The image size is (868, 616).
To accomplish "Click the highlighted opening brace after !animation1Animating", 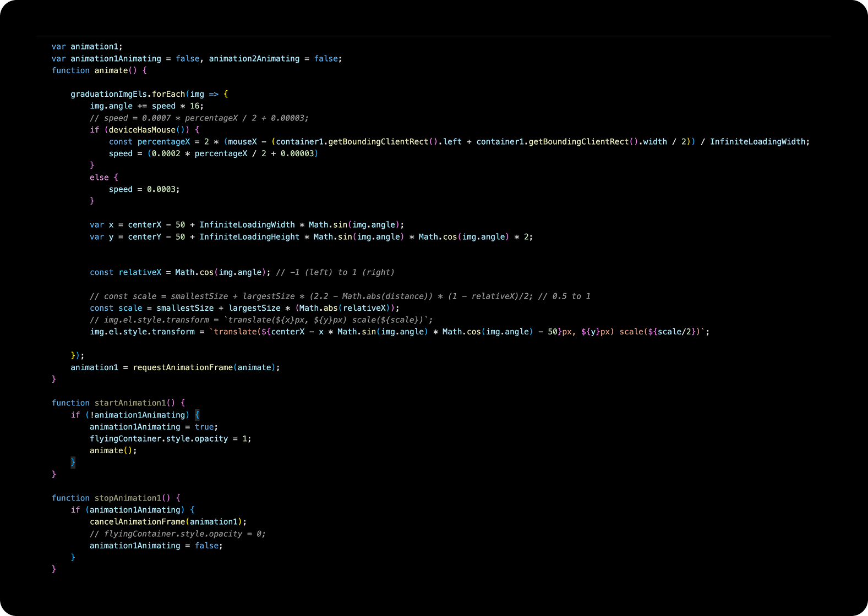I will coord(197,415).
